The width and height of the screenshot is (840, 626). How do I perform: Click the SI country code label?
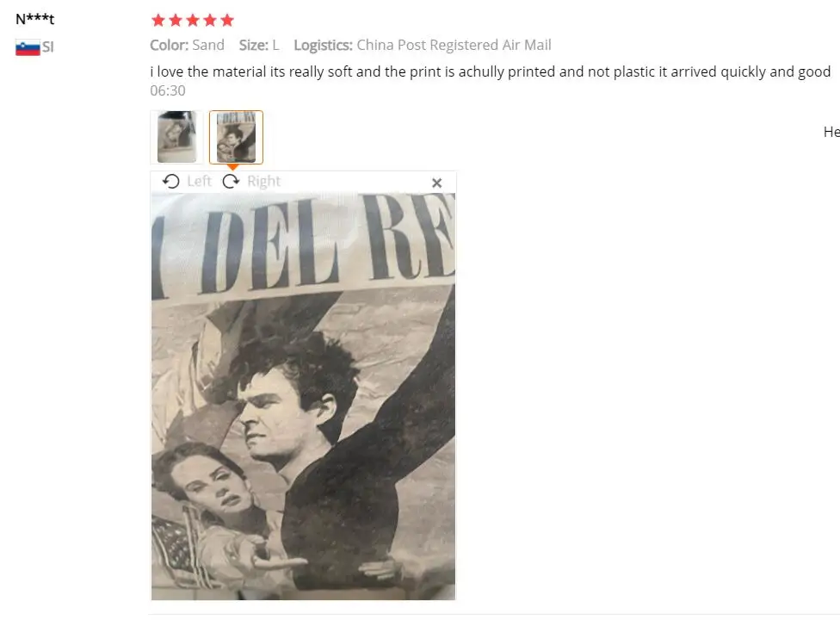[48, 47]
